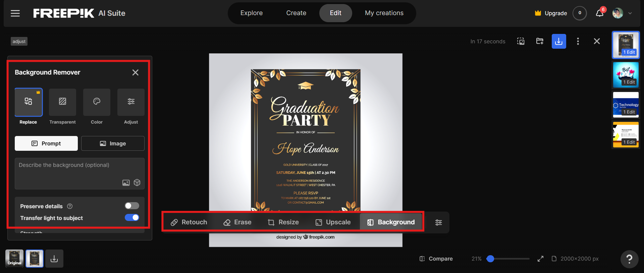This screenshot has width=644, height=273.
Task: Expand the account dropdown chevron
Action: 630,13
